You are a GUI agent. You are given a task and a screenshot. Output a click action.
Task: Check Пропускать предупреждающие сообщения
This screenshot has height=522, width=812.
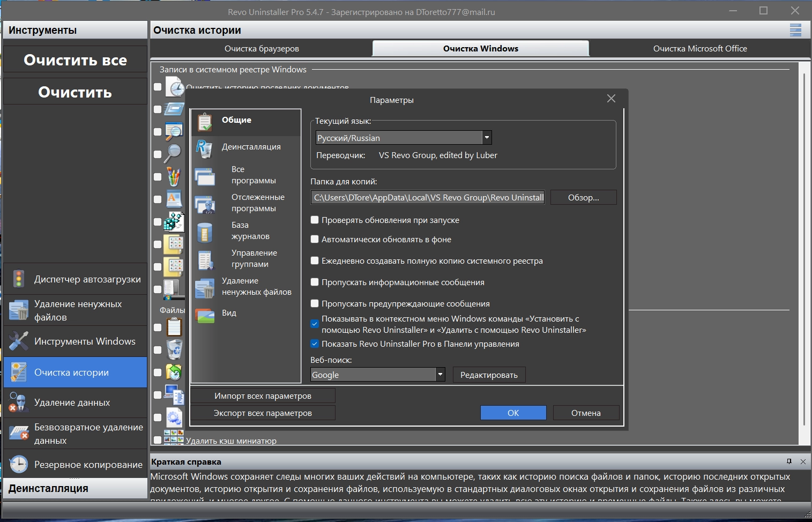point(315,303)
